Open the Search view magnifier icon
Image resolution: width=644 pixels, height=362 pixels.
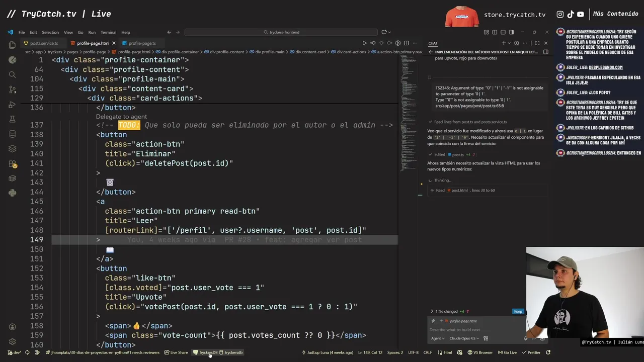(x=12, y=74)
